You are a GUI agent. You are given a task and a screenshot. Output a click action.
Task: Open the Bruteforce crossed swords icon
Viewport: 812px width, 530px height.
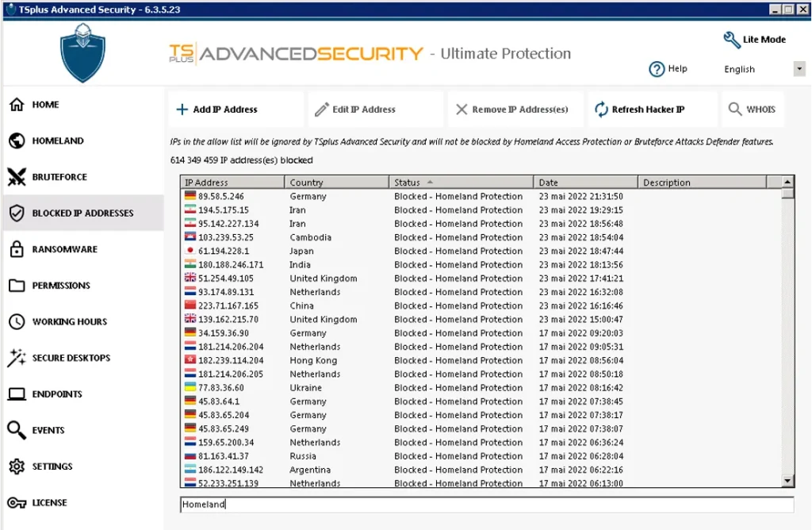17,177
